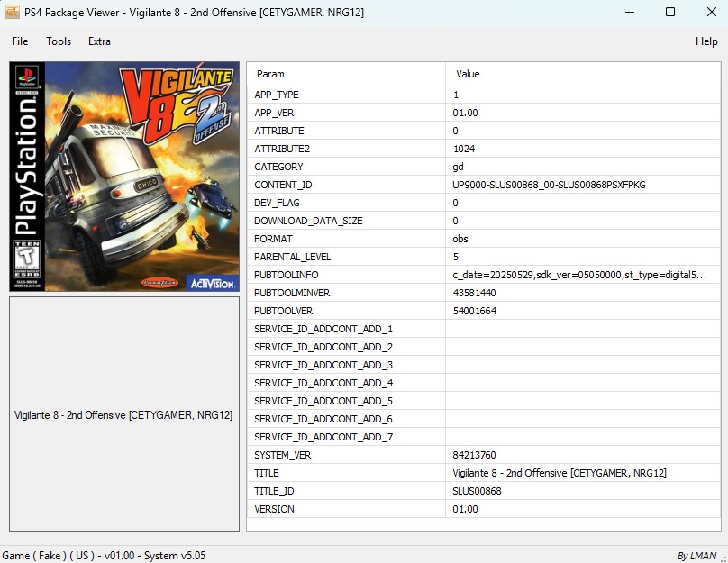
Task: Select the SYSTEM_VER parameter name
Action: point(282,455)
